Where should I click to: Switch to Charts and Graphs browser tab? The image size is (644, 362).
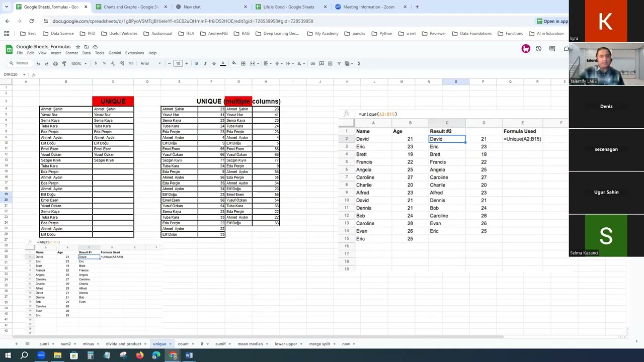coord(131,7)
